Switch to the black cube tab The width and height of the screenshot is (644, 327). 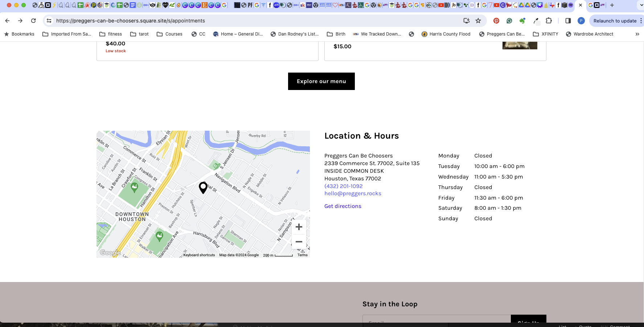(564, 5)
